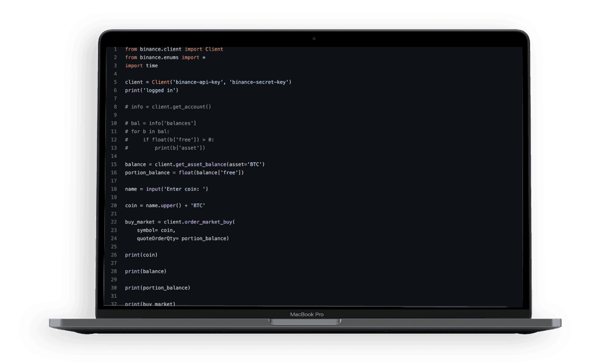The width and height of the screenshot is (611, 364).
Task: Click 'from binance.enums import *' line
Action: [x=165, y=58]
